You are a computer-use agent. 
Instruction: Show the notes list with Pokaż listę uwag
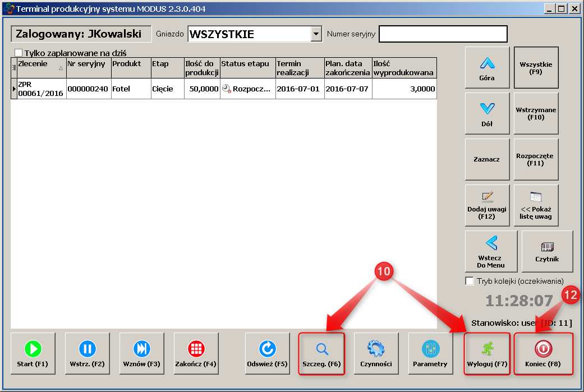pyautogui.click(x=536, y=205)
